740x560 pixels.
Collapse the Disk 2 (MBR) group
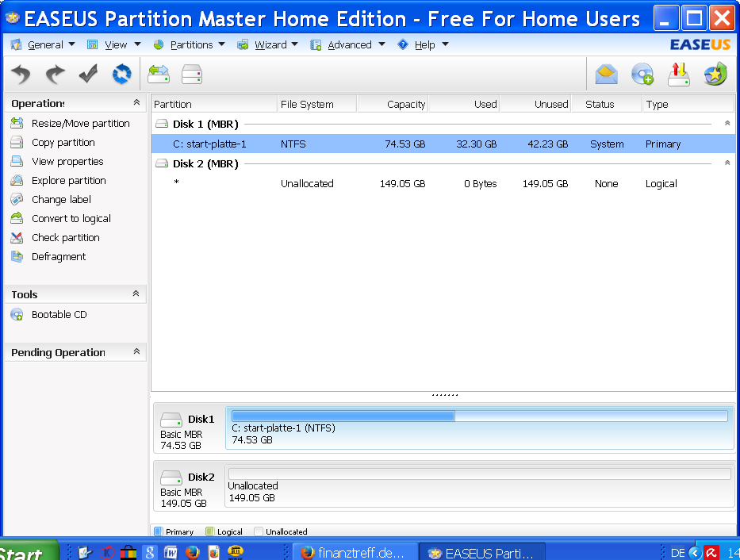pyautogui.click(x=727, y=163)
